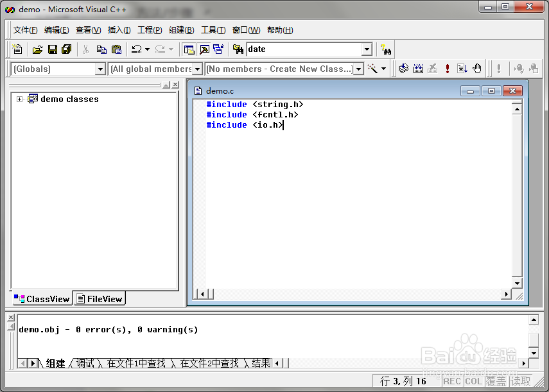549x392 pixels.
Task: Open the Undo history dropdown arrow
Action: click(148, 49)
